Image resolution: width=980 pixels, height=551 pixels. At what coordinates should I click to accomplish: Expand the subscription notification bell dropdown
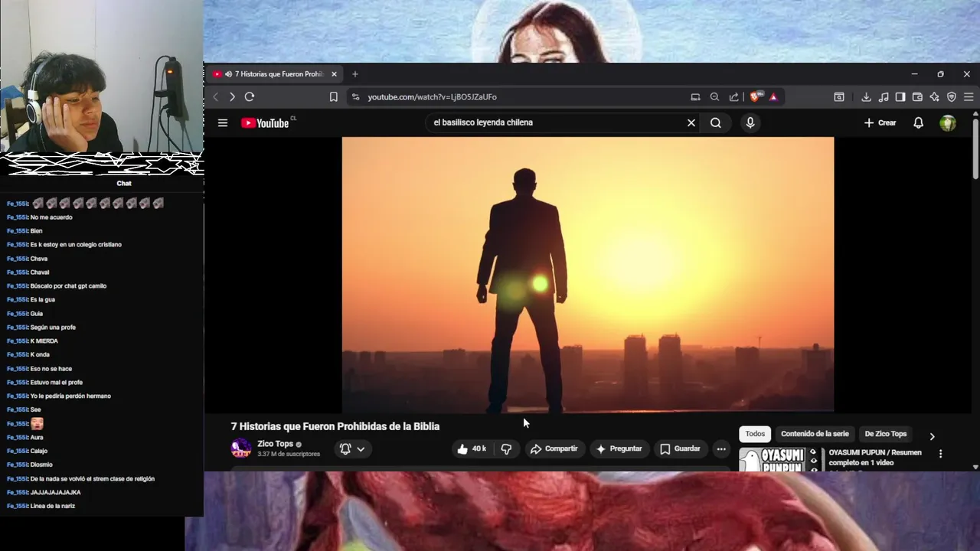pos(352,449)
